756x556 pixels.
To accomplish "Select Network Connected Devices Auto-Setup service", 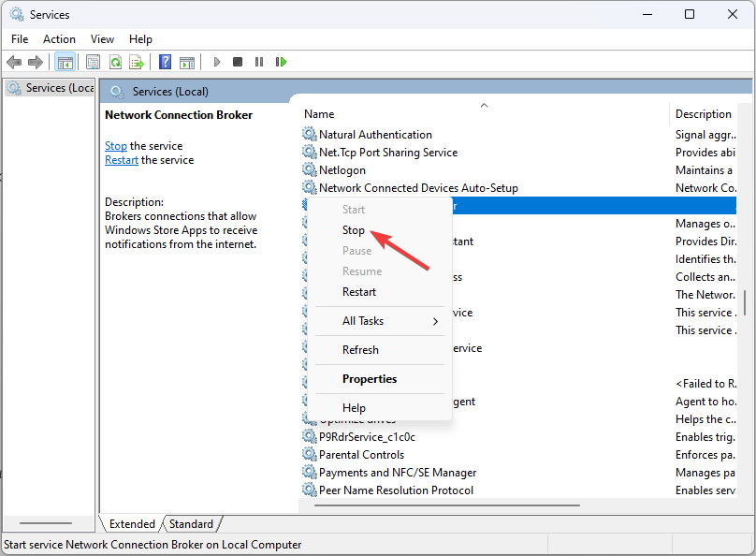I will coord(418,188).
